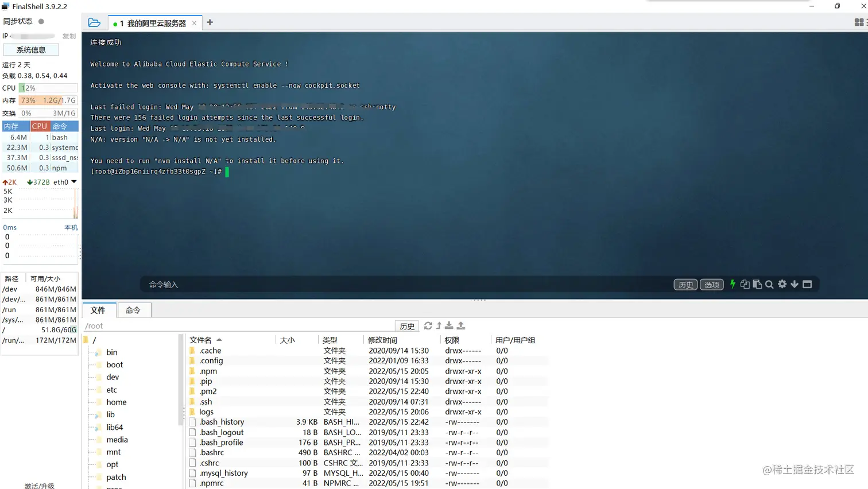
Task: Open the connection manager folder icon
Action: (x=94, y=23)
